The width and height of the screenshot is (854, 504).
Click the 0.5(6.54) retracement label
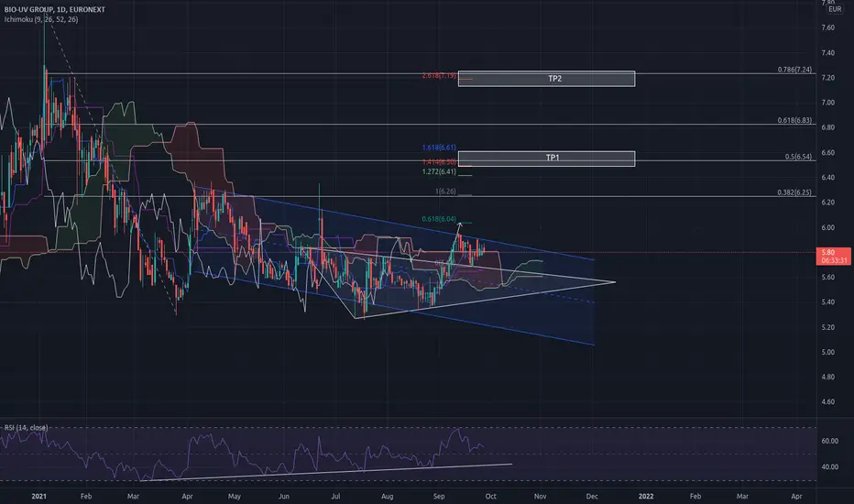click(x=798, y=157)
